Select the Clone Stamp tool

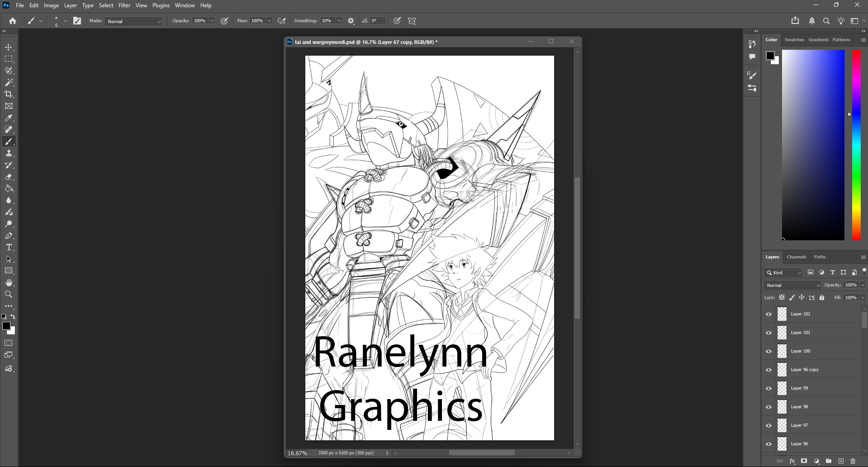point(9,153)
